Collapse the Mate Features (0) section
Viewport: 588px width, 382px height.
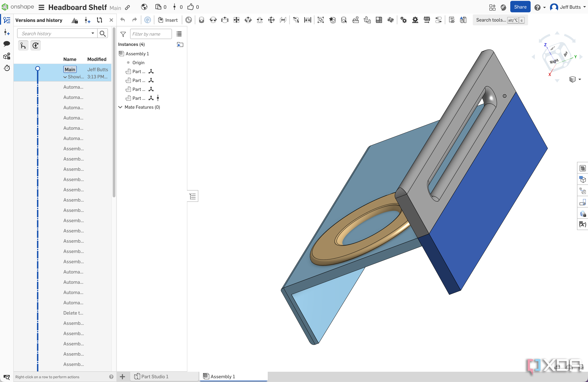coord(120,107)
